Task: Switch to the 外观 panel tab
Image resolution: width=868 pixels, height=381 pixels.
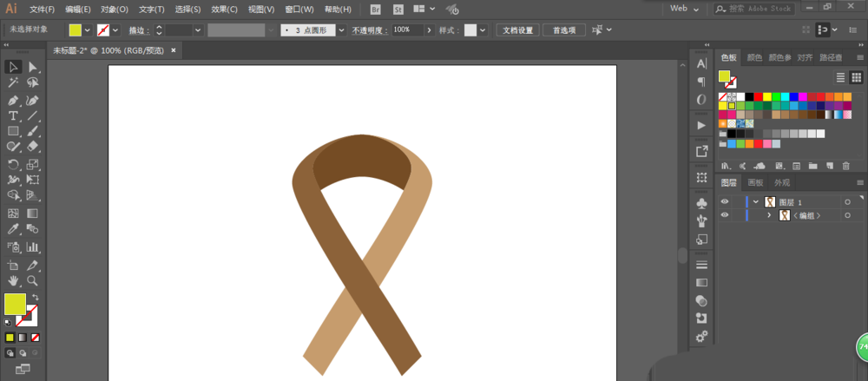Action: [x=782, y=183]
